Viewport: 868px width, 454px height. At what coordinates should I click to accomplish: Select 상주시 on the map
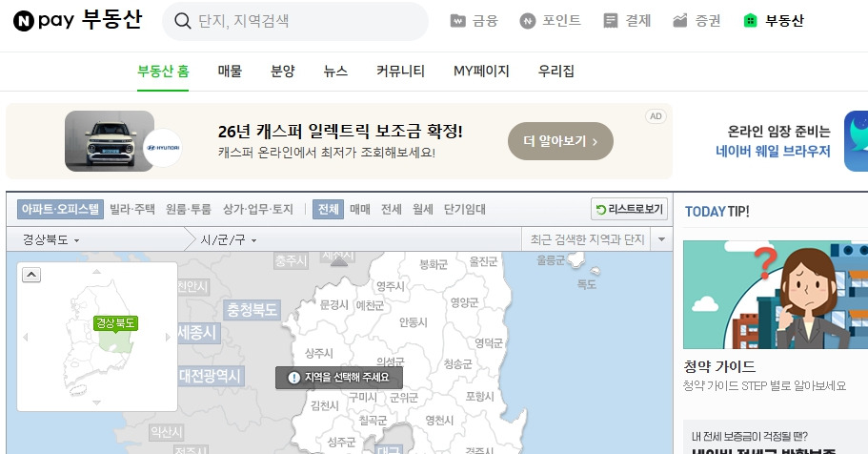point(319,353)
